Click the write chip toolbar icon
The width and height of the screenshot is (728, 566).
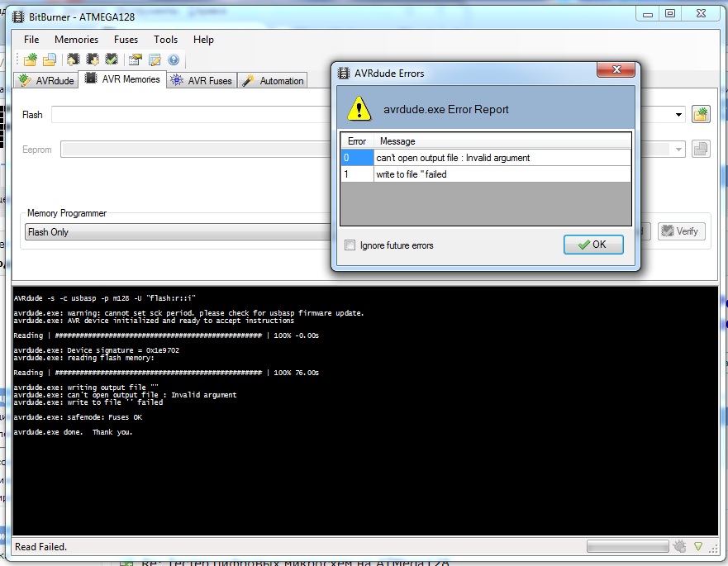(x=93, y=59)
